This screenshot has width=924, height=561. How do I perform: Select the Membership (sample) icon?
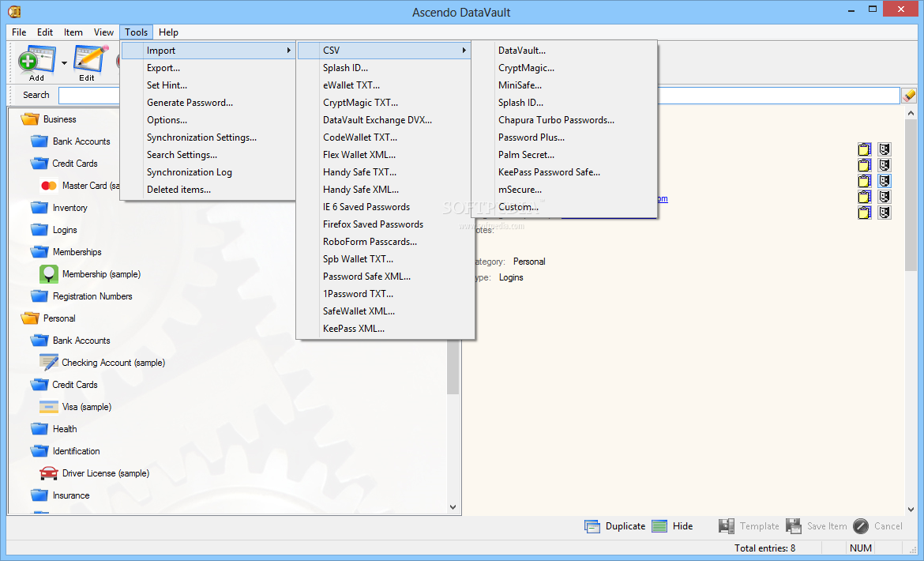(x=49, y=274)
